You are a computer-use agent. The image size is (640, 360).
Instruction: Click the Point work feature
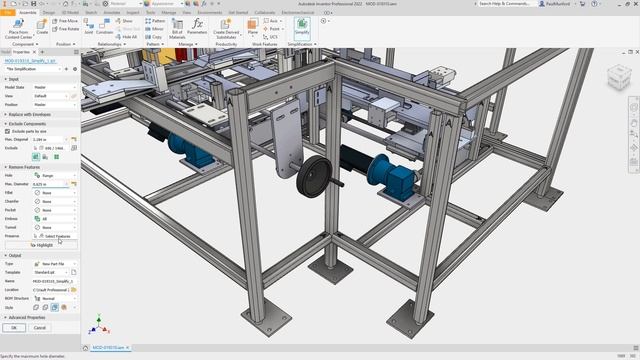click(272, 29)
